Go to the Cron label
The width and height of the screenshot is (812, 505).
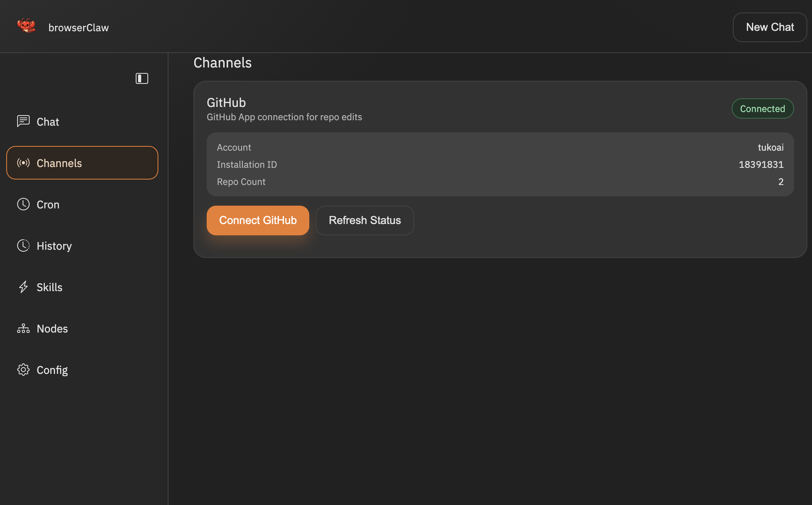tap(48, 204)
